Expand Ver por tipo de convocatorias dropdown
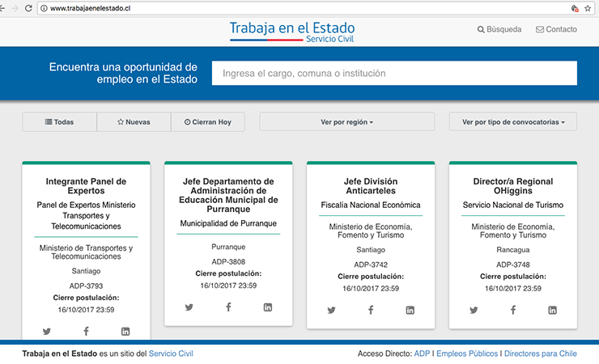Screen dimensions: 599x364 513,122
